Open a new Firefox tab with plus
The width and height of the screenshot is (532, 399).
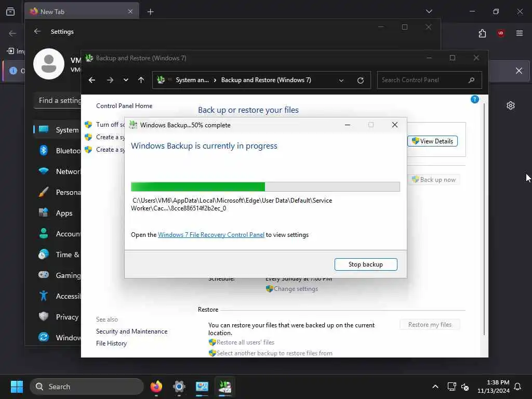(150, 12)
